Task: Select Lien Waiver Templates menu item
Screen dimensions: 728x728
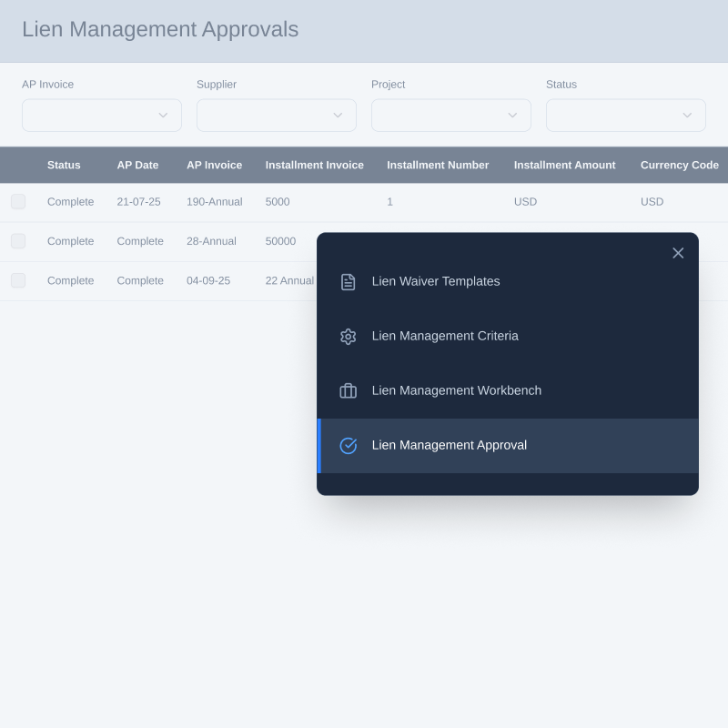Action: click(x=436, y=282)
